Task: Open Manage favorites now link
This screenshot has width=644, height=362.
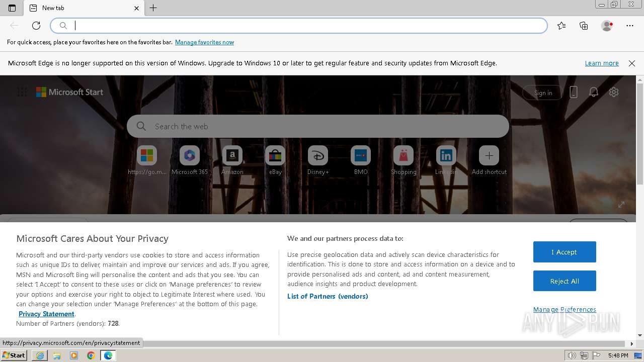Action: coord(204,42)
